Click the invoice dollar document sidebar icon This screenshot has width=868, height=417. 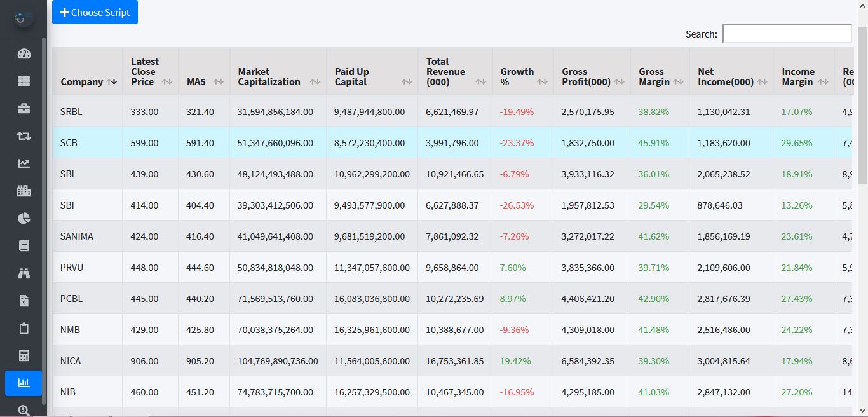coord(24,301)
